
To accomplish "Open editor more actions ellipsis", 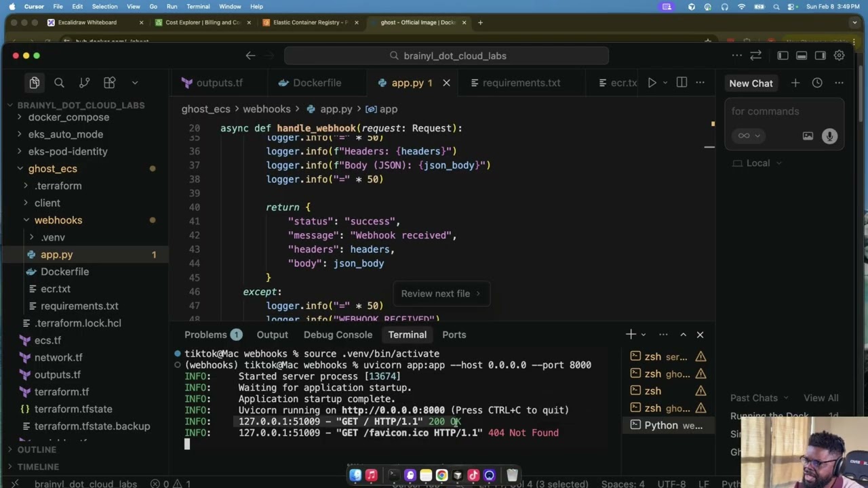I will tap(700, 83).
